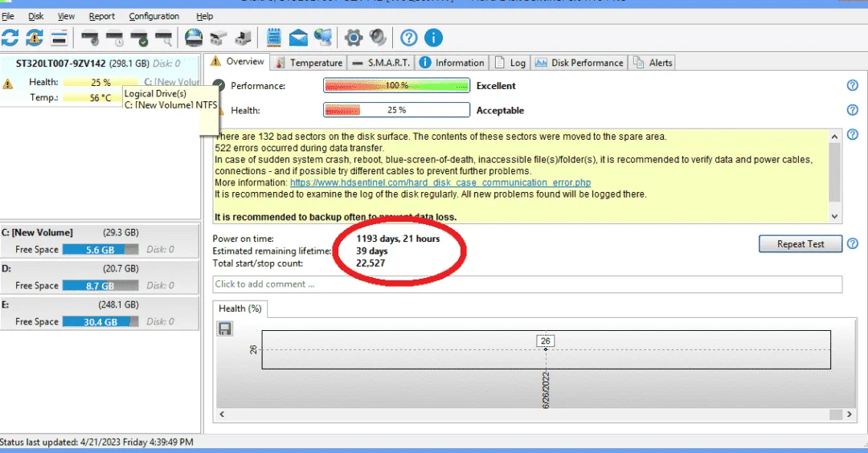Open the hdsentinel.com communication error link
Screen dimensions: 868x453
[440, 182]
